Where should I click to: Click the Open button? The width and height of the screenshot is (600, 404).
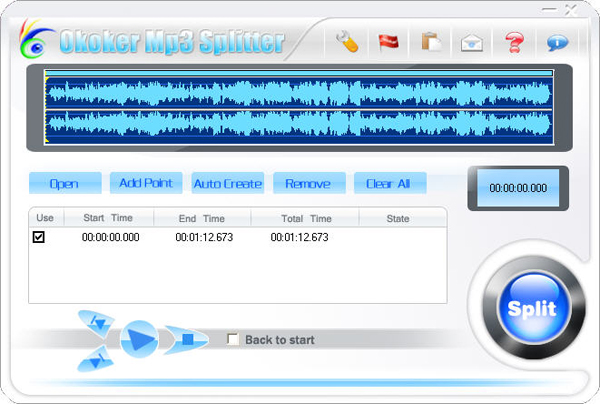pos(65,183)
